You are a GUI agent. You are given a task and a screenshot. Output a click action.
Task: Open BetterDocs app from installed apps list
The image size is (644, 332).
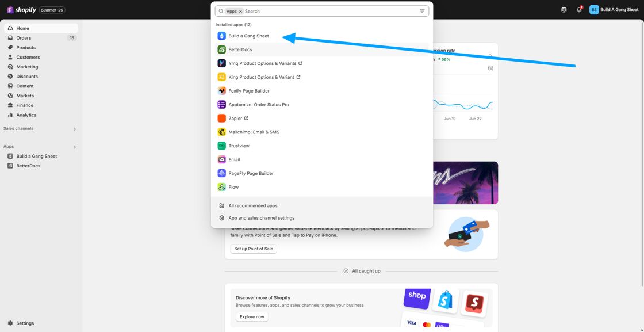[322, 49]
